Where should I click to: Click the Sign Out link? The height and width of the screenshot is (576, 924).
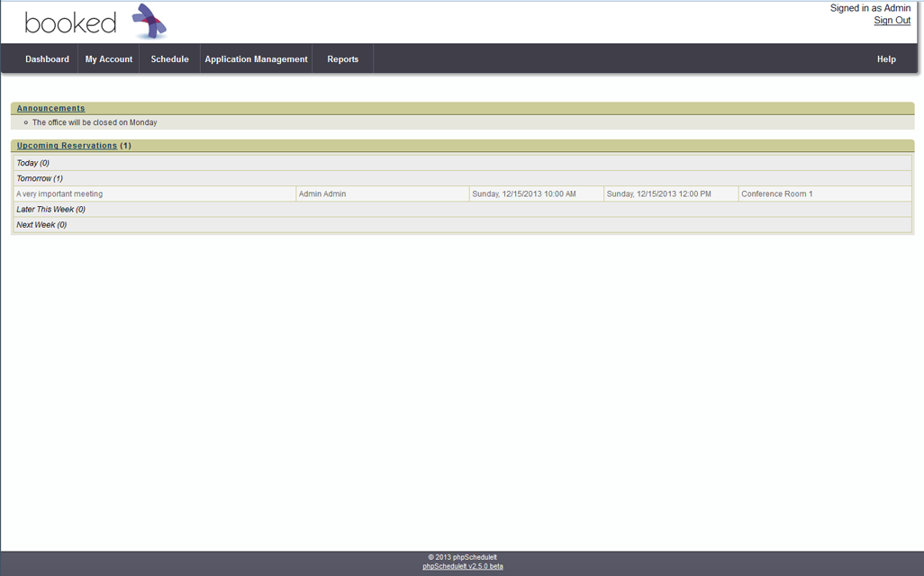892,21
